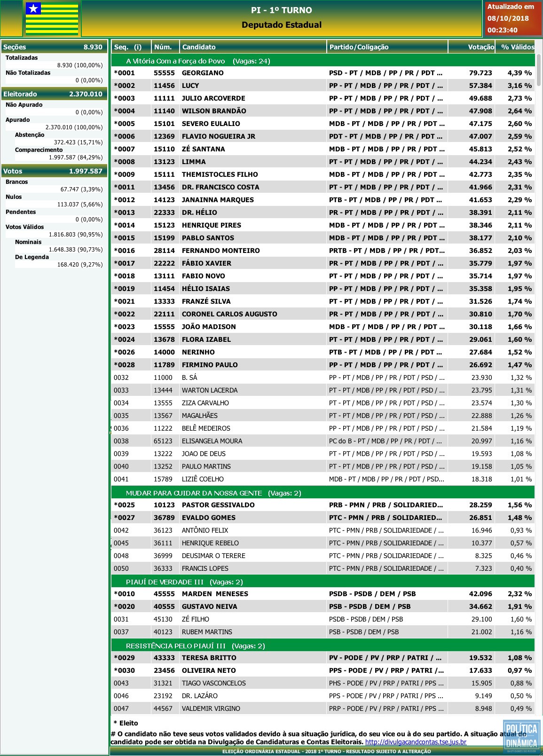Select candidate MARDEN MENESES

pos(323,594)
